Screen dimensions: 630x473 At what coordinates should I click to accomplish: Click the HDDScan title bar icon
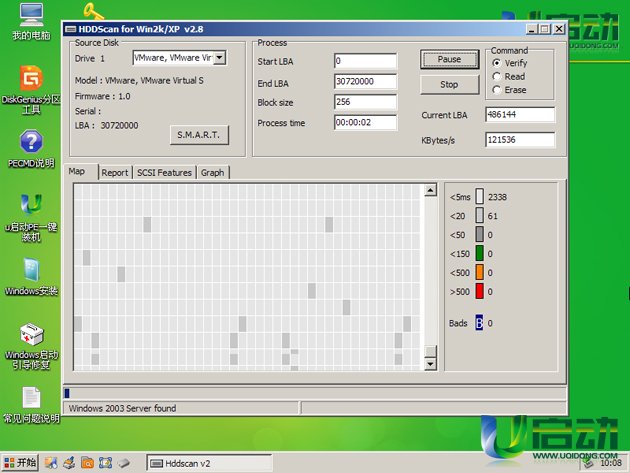click(70, 29)
